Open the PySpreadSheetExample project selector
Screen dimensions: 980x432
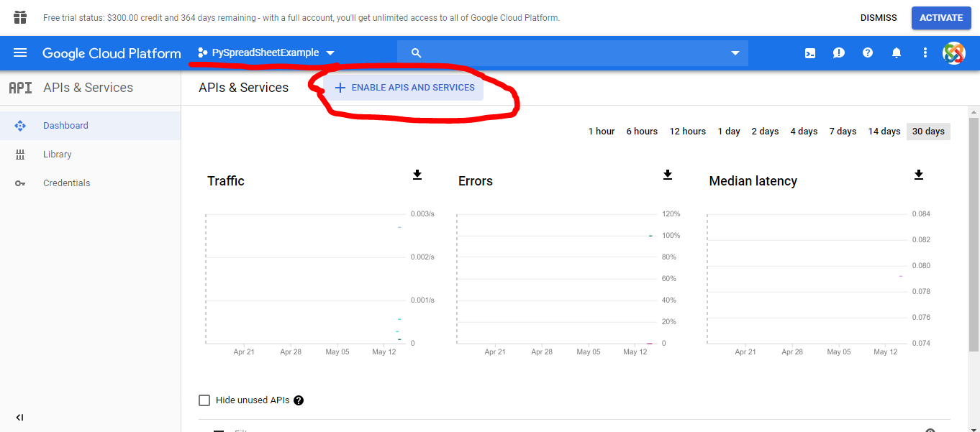coord(266,52)
